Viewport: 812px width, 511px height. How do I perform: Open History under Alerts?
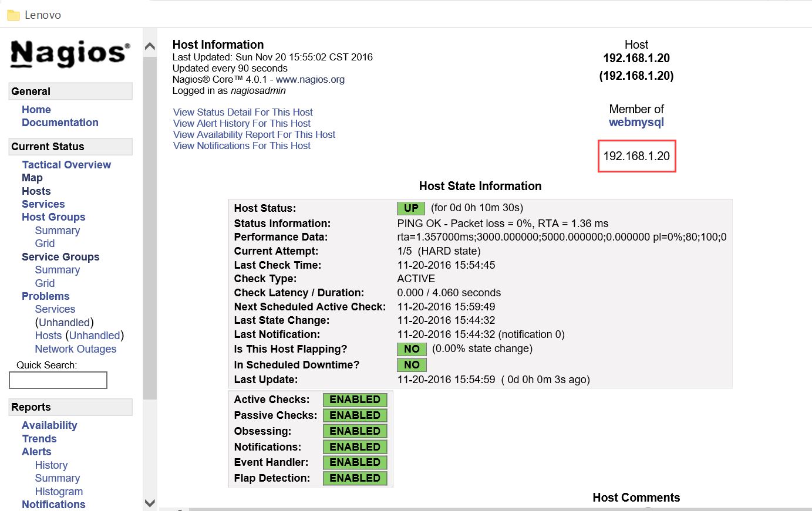click(51, 465)
